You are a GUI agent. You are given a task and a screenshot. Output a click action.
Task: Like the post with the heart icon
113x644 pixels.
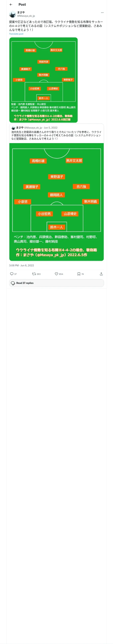(56, 274)
